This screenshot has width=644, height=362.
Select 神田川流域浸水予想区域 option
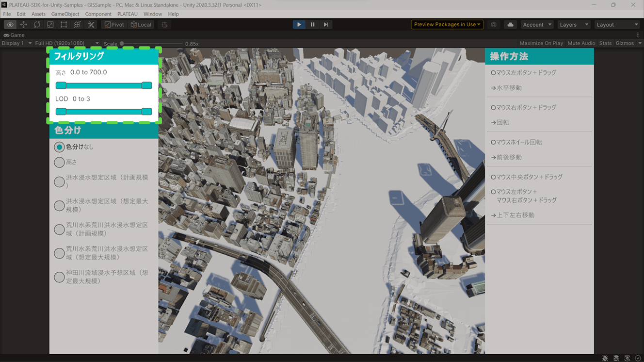click(x=59, y=277)
